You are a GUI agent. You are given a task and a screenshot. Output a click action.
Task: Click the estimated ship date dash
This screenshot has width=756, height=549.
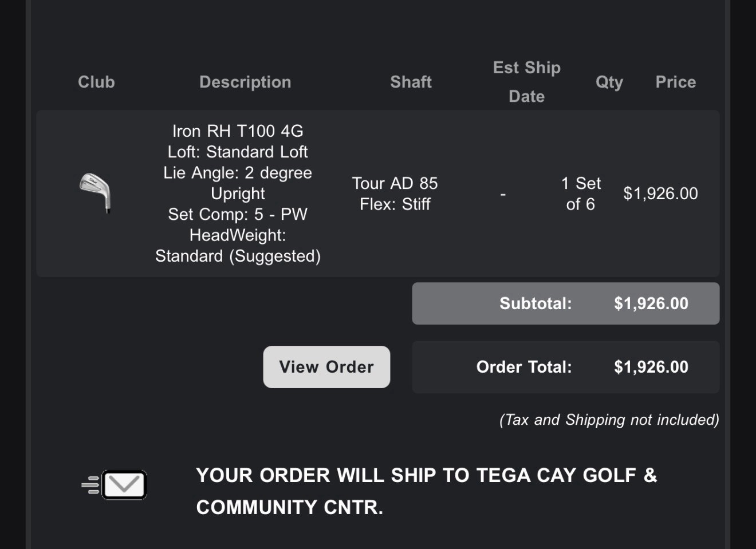503,195
